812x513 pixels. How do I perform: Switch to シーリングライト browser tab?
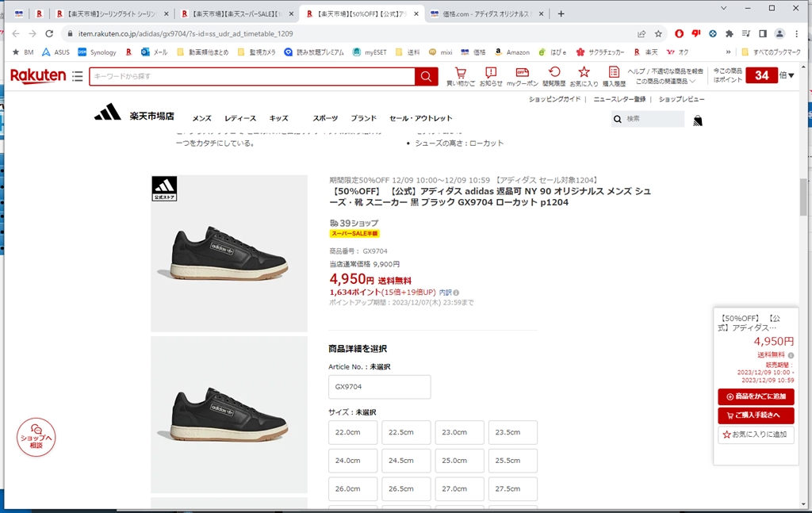(112, 14)
